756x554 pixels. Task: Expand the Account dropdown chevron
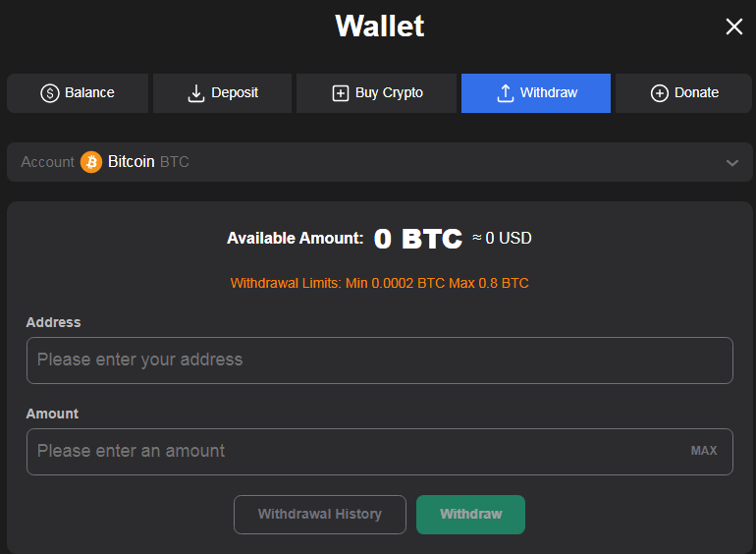(x=731, y=163)
